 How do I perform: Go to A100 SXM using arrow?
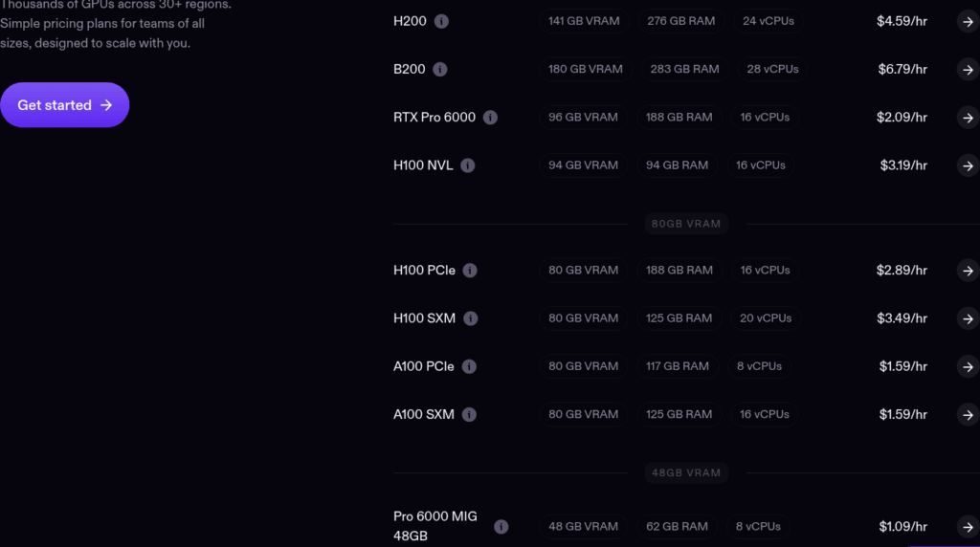pos(969,415)
